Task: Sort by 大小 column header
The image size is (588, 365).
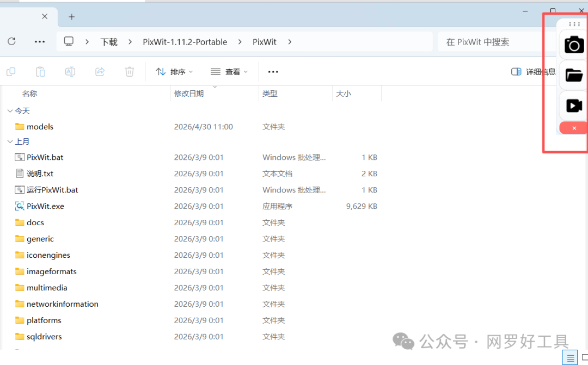Action: click(x=344, y=94)
